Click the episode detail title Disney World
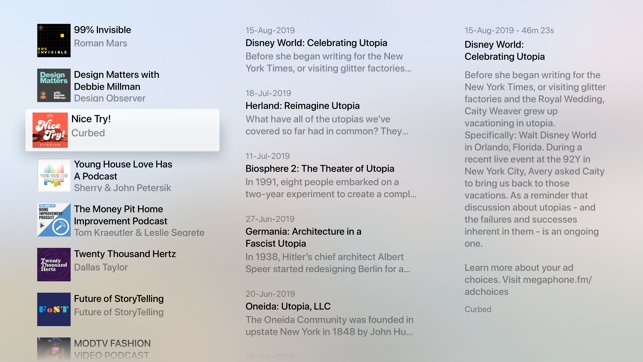This screenshot has height=362, width=643. (x=504, y=50)
